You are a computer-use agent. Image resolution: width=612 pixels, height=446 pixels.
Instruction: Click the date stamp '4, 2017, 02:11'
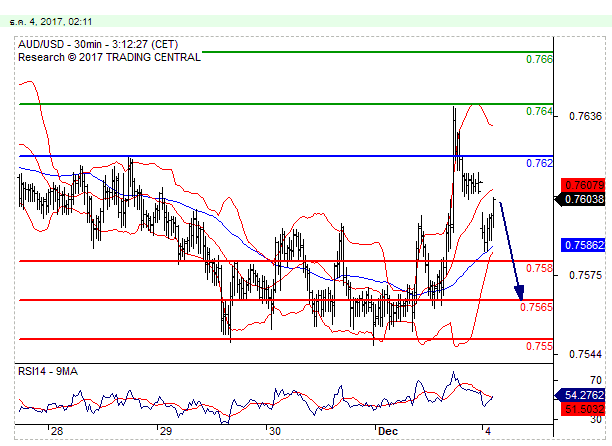pos(60,22)
